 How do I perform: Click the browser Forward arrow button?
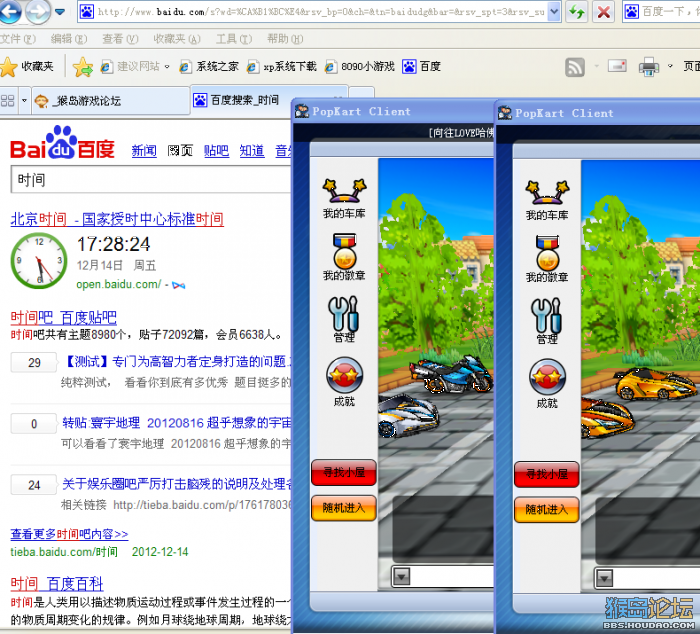click(x=38, y=11)
